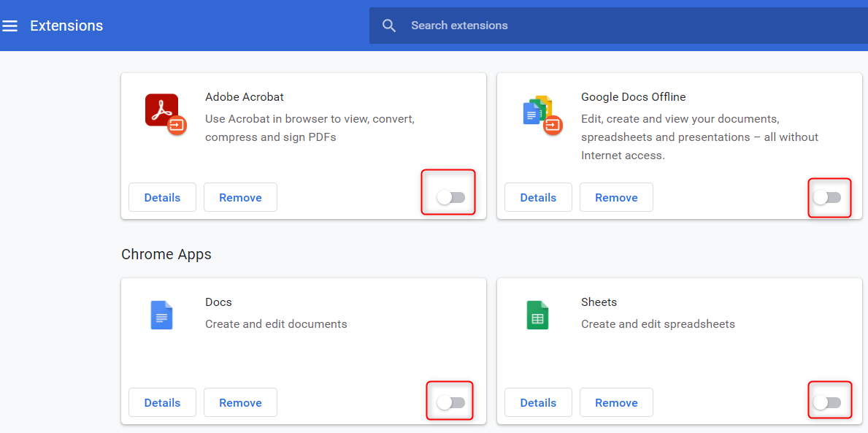Image resolution: width=868 pixels, height=433 pixels.
Task: Open the hamburger main menu
Action: coord(10,26)
